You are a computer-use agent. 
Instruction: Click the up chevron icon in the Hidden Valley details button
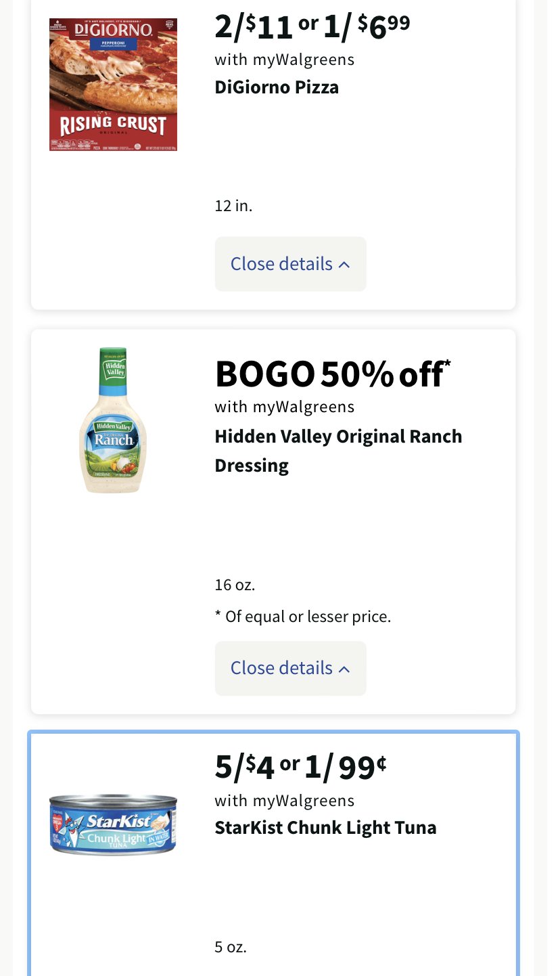tap(344, 669)
